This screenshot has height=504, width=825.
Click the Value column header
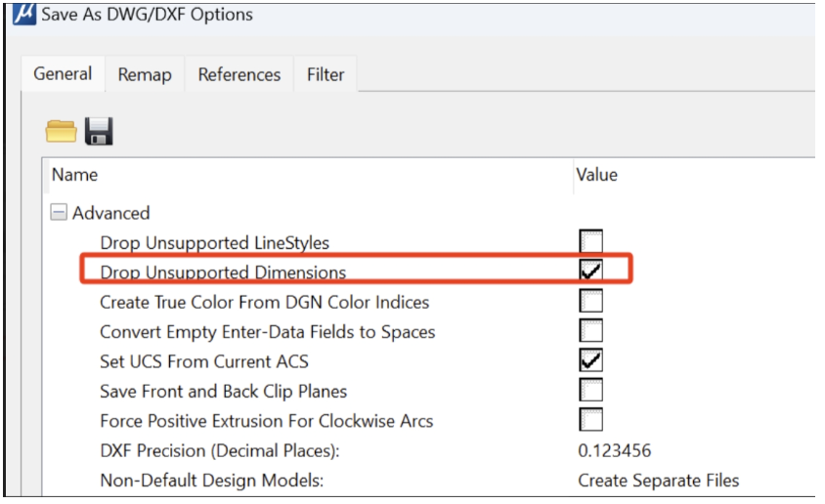pyautogui.click(x=596, y=175)
